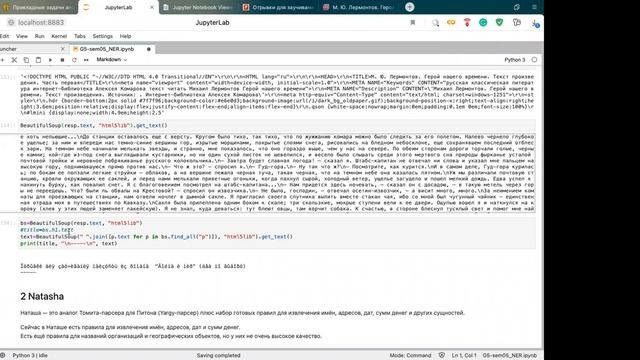This screenshot has width=640, height=360.
Task: Open the browser extensions puzzle icon
Action: point(517,22)
